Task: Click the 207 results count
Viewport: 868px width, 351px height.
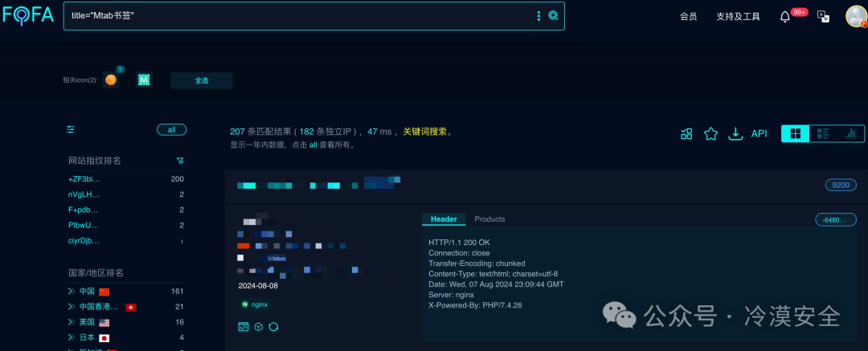Action: 237,132
